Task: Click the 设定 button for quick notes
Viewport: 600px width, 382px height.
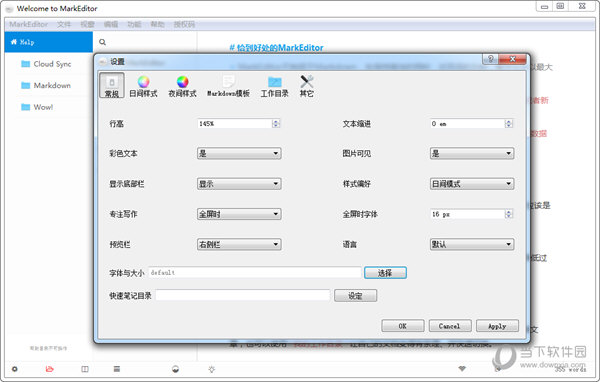Action: [x=355, y=295]
